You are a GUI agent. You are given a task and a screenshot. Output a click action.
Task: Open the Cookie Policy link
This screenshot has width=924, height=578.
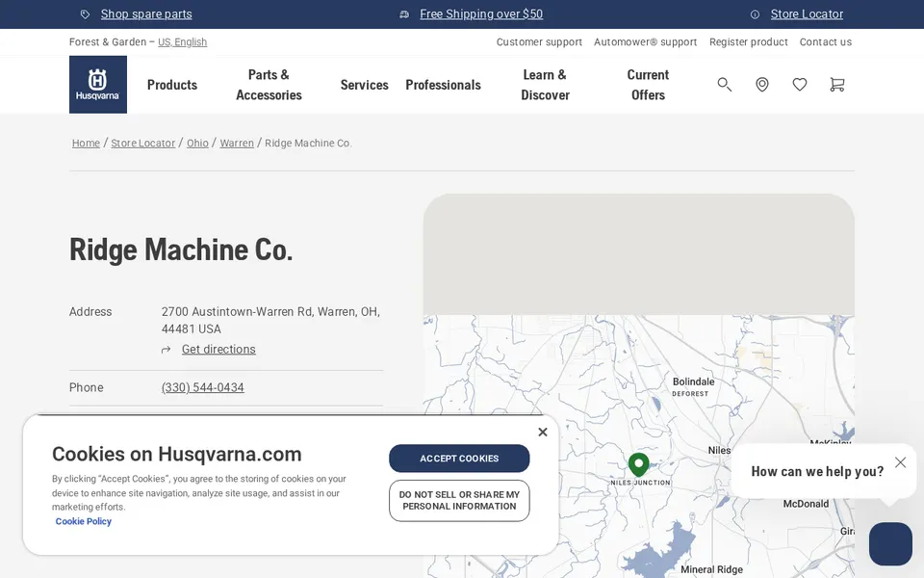83,521
